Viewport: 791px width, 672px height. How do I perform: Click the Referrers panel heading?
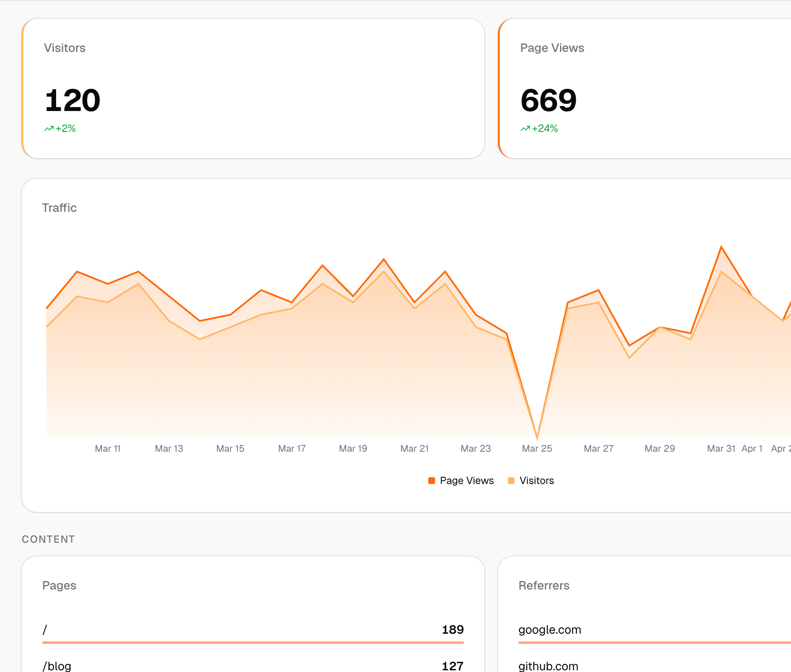(x=544, y=586)
